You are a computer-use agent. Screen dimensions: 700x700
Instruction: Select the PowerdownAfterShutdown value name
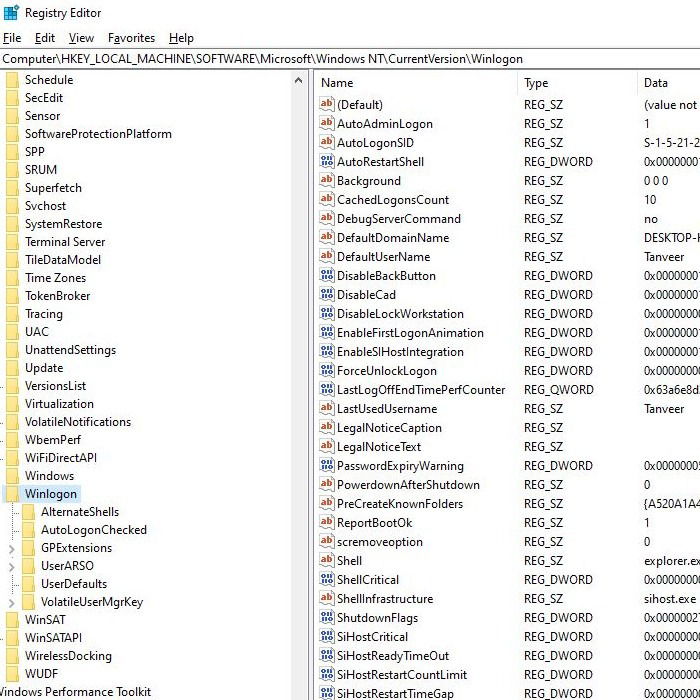point(408,485)
